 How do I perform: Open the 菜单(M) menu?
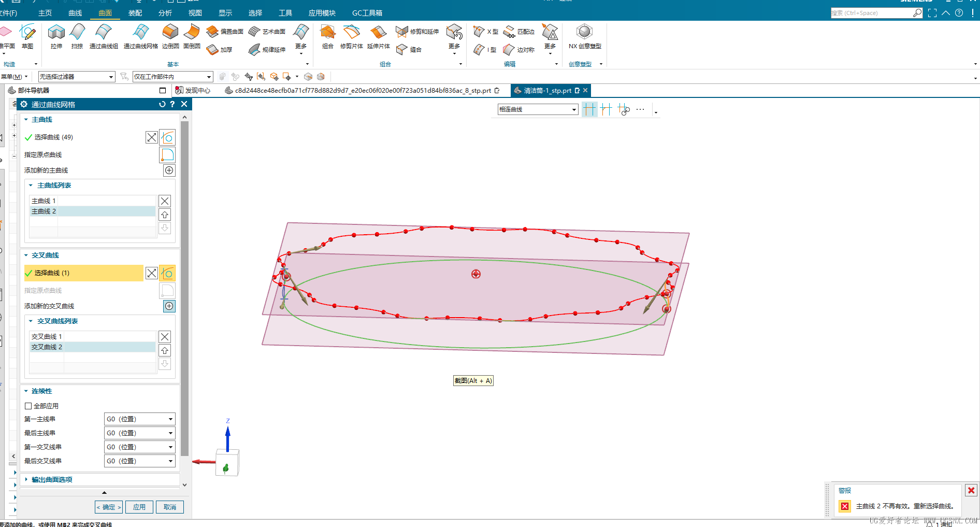14,77
